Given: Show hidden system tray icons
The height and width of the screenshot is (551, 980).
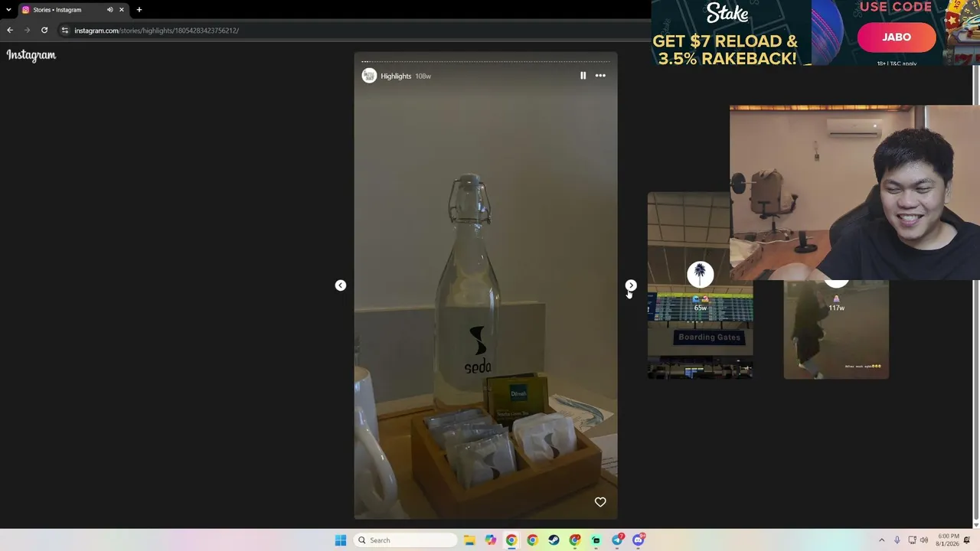Looking at the screenshot, I should 881,540.
